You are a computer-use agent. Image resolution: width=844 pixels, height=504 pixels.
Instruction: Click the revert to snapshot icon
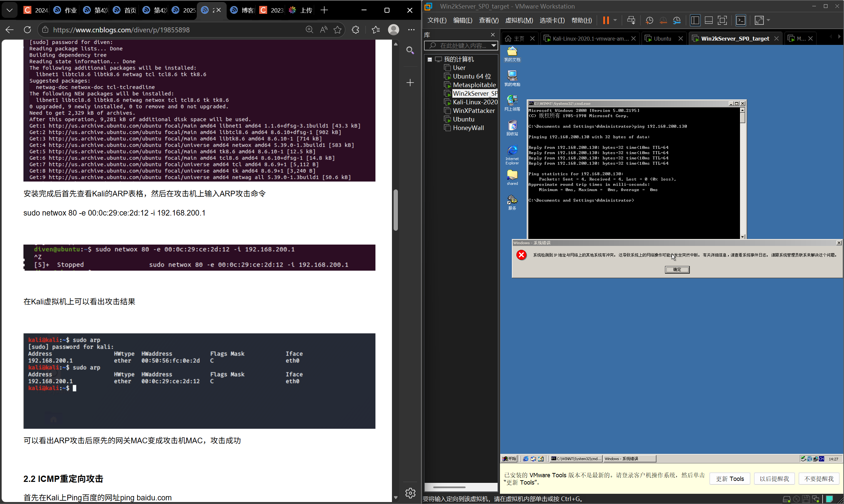click(663, 20)
